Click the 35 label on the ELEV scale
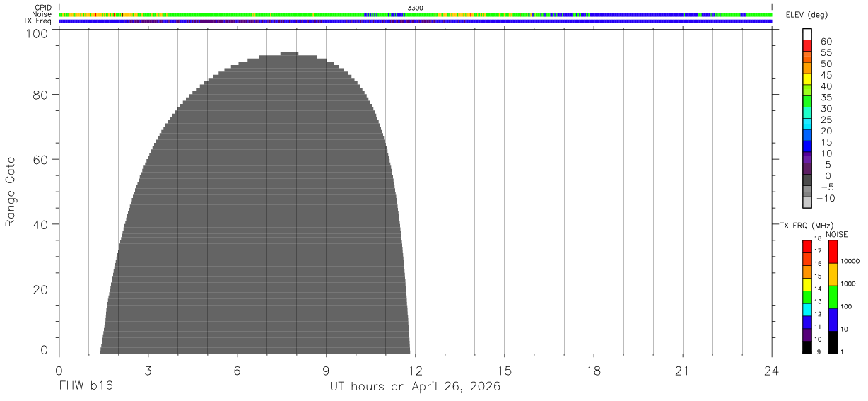 [x=826, y=98]
